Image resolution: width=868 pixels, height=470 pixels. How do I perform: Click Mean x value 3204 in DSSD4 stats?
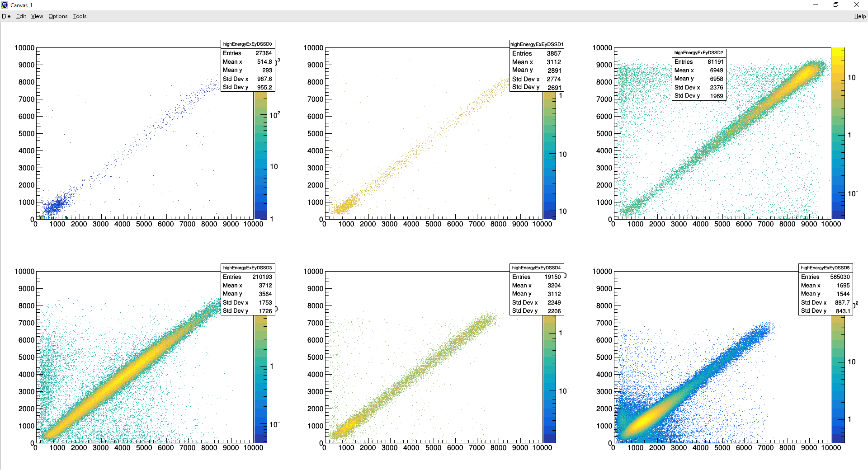click(x=554, y=286)
